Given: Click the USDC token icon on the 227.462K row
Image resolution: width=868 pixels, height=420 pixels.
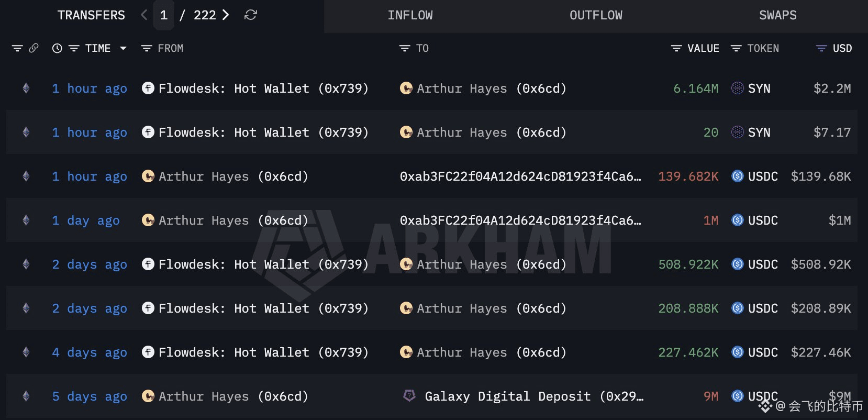Looking at the screenshot, I should 737,352.
